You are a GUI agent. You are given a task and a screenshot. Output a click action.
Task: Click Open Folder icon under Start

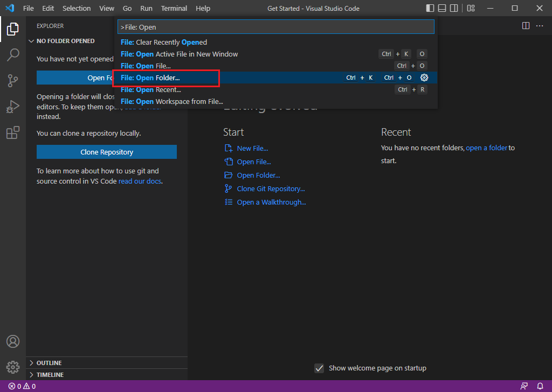click(229, 175)
